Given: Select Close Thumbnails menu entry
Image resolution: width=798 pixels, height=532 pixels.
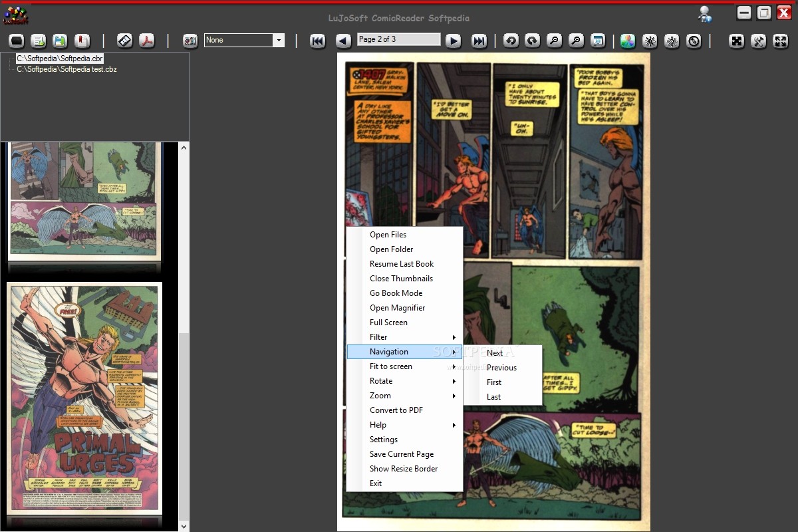Looking at the screenshot, I should (404, 279).
